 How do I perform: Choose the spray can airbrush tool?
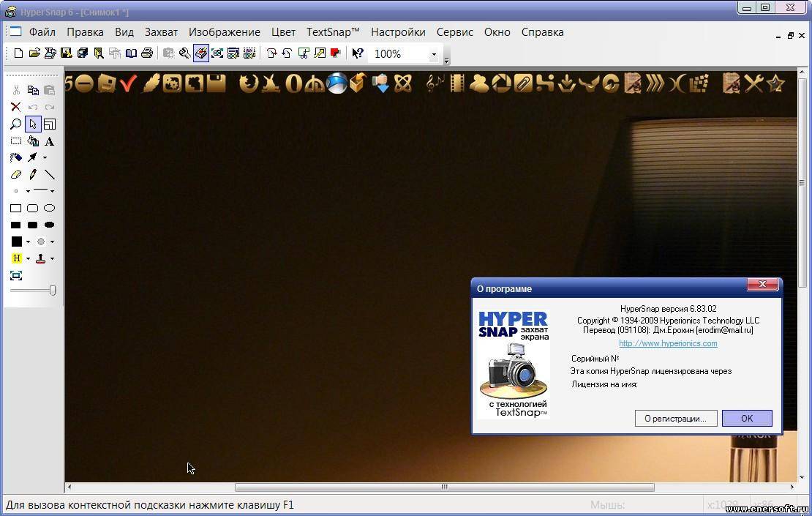click(16, 157)
